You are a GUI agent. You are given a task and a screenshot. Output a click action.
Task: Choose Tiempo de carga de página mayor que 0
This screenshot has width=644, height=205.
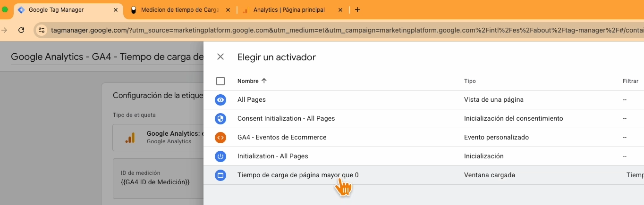click(424, 175)
